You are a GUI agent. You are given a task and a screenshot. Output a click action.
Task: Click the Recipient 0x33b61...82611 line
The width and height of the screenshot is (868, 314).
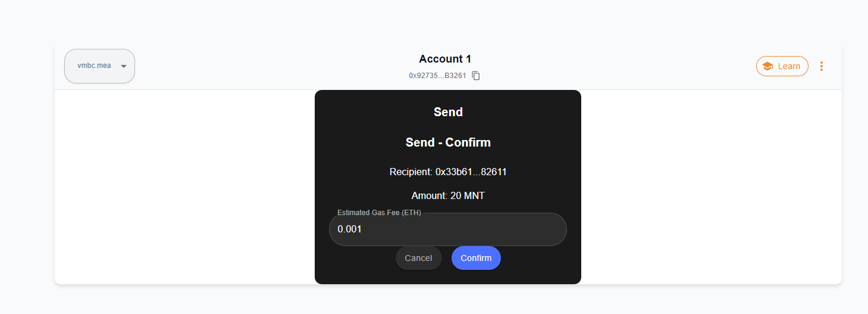(x=448, y=172)
